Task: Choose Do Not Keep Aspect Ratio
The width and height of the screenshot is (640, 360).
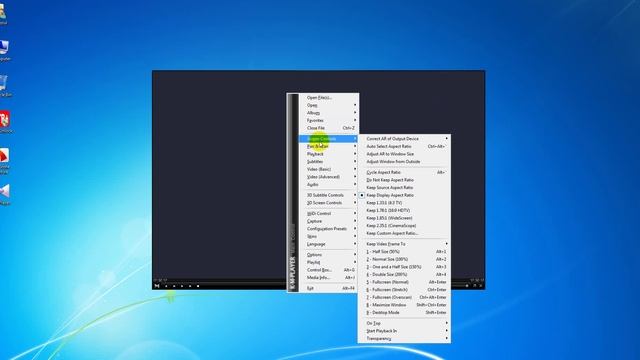Action: 404,180
